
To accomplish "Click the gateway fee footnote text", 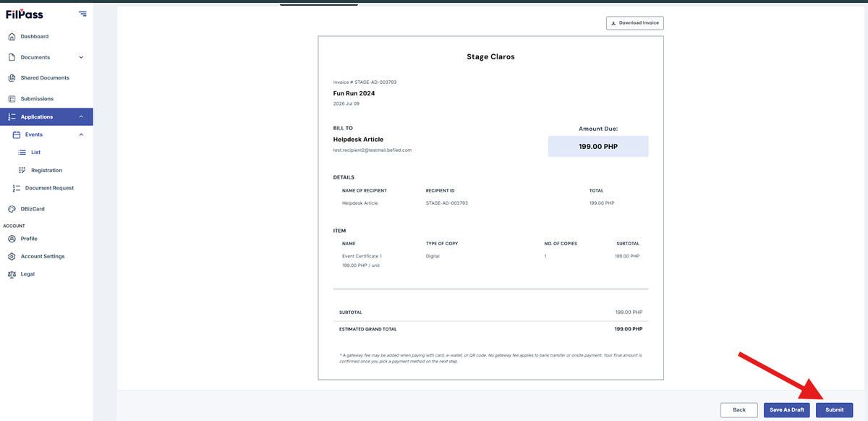I will (490, 359).
